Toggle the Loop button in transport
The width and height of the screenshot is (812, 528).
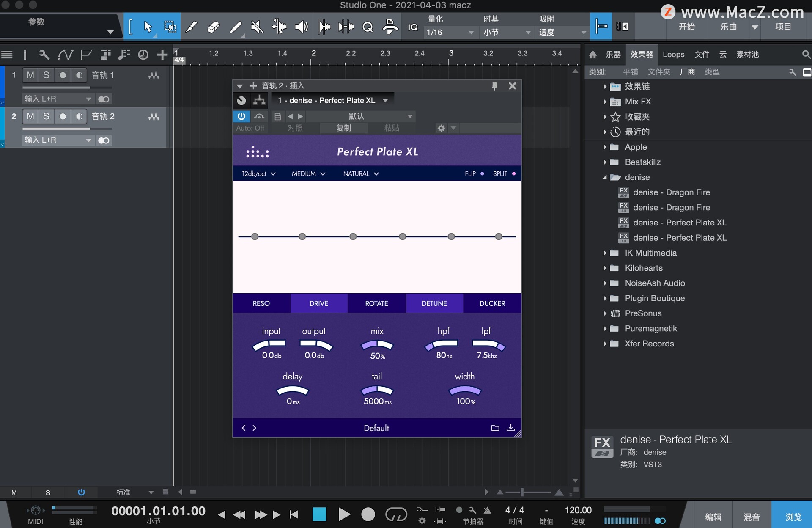pyautogui.click(x=396, y=514)
